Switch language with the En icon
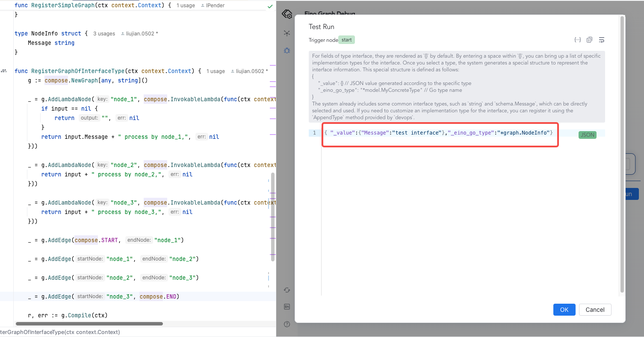Viewport: 644px width, 337px height. (287, 307)
